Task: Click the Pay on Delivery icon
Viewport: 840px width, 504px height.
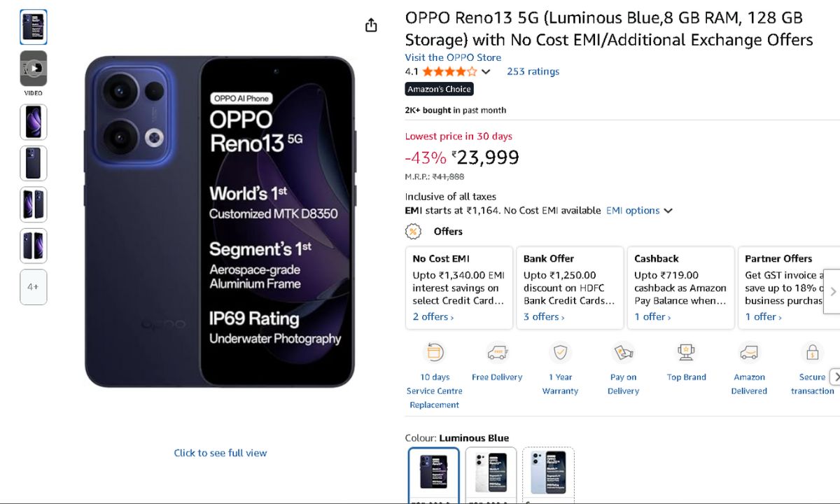Action: click(623, 353)
